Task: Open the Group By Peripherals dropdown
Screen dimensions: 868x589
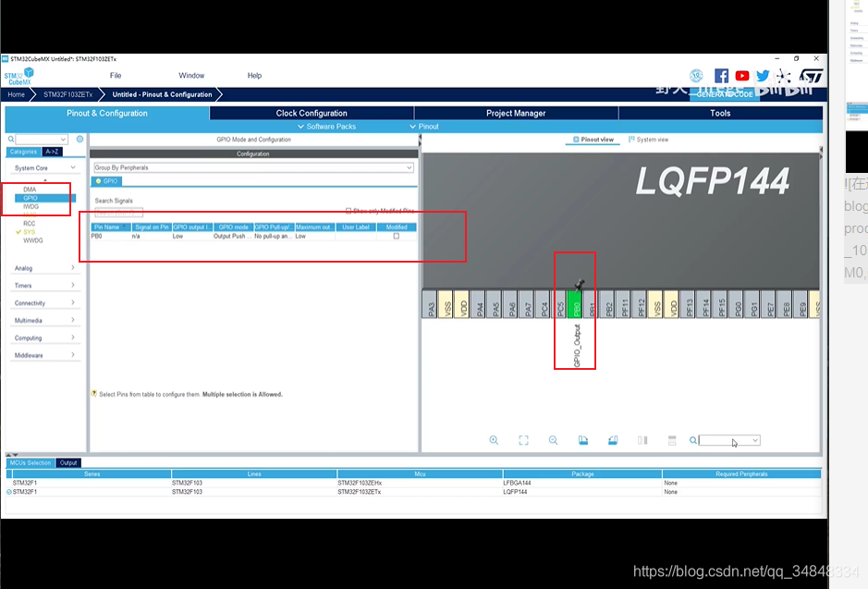Action: click(x=253, y=167)
